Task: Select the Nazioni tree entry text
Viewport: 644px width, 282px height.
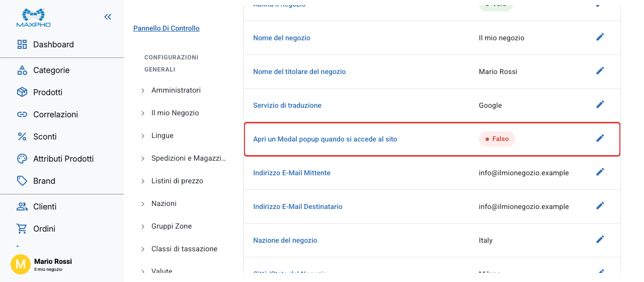Action: (x=164, y=203)
